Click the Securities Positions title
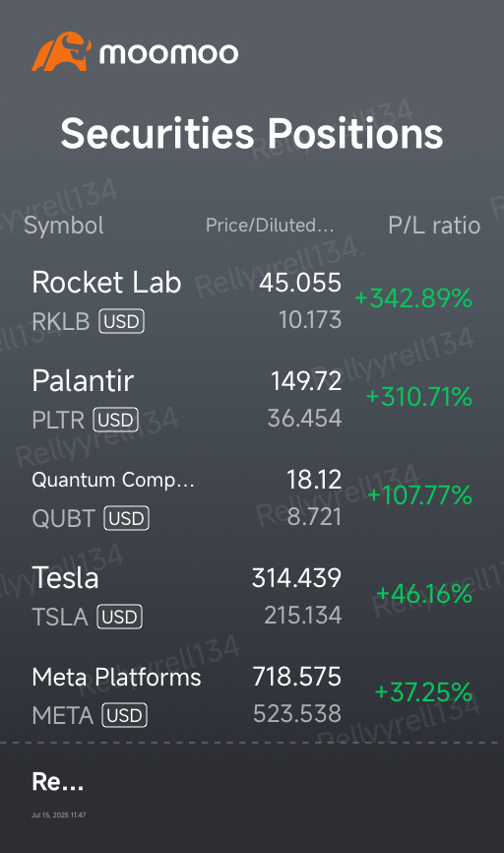The width and height of the screenshot is (504, 853). 252,134
